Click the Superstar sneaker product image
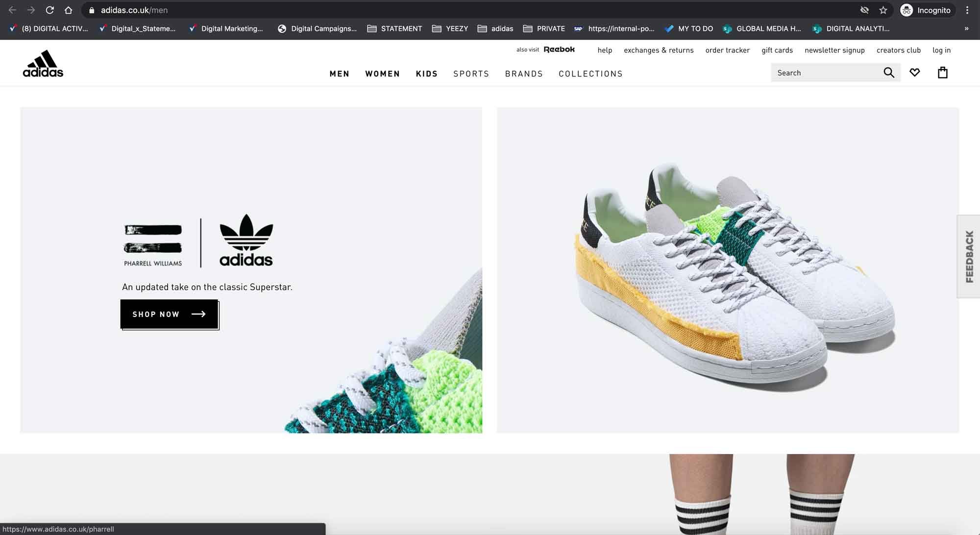This screenshot has height=535, width=980. (728, 270)
